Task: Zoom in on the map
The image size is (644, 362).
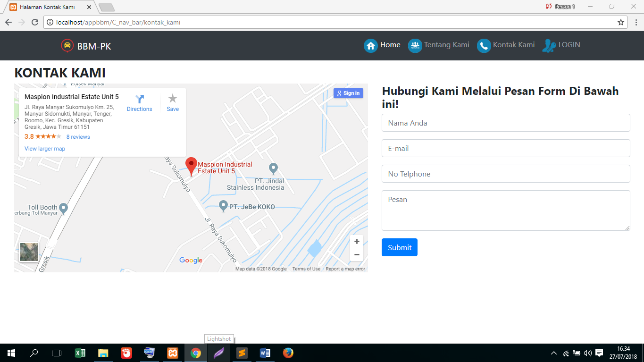Action: coord(357,242)
